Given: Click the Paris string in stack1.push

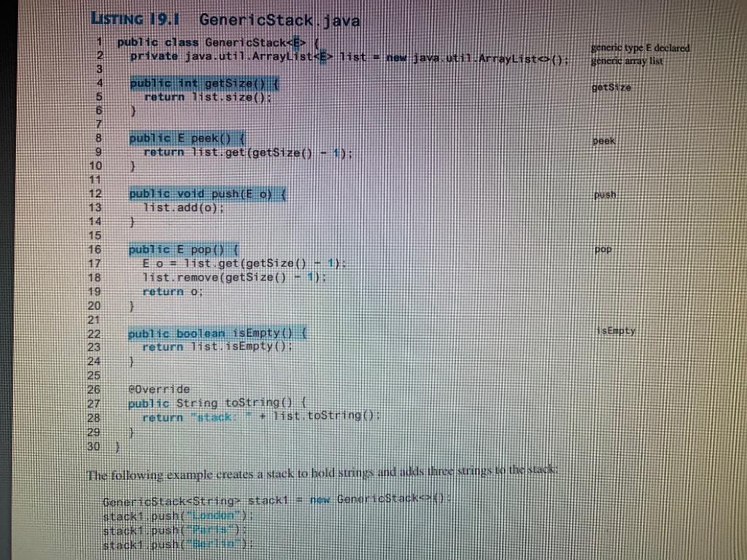Looking at the screenshot, I should (210, 529).
